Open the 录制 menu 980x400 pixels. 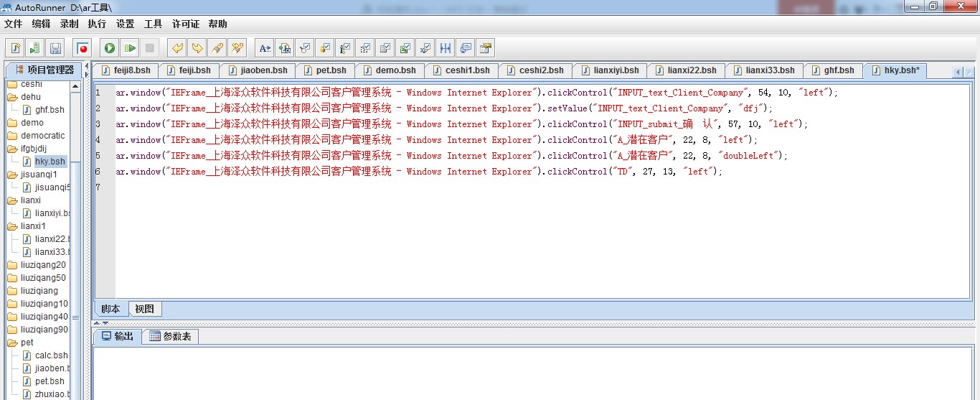(69, 24)
